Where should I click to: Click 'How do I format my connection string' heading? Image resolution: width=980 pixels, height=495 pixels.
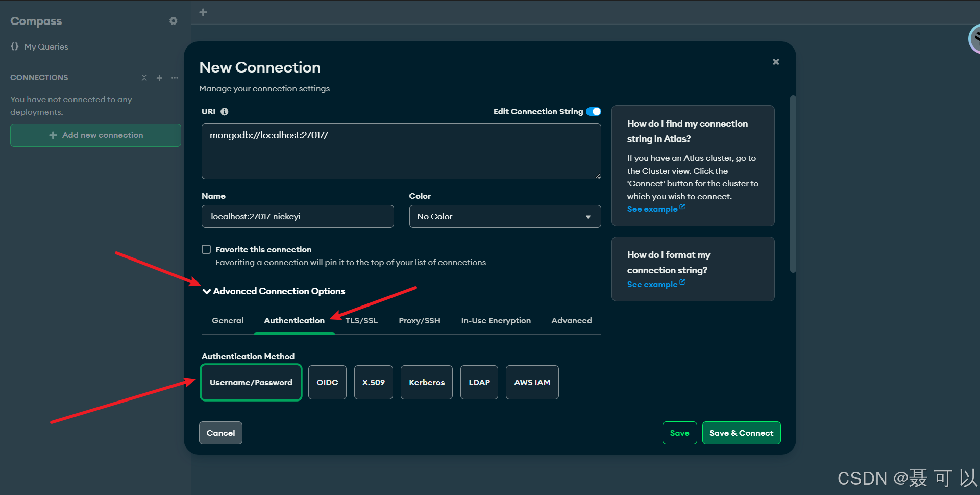click(x=669, y=263)
